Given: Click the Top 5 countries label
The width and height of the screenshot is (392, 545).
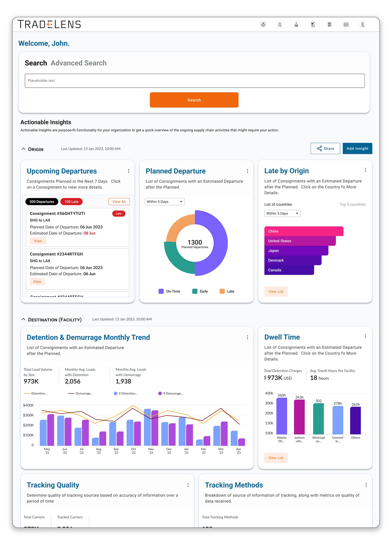Looking at the screenshot, I should 352,204.
